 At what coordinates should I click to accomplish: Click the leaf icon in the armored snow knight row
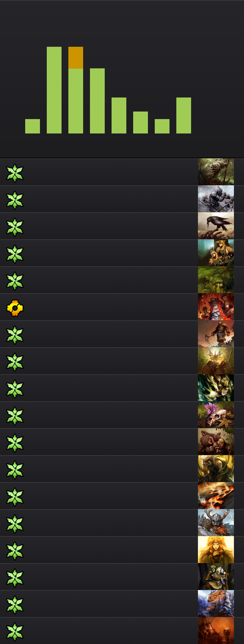[15, 200]
